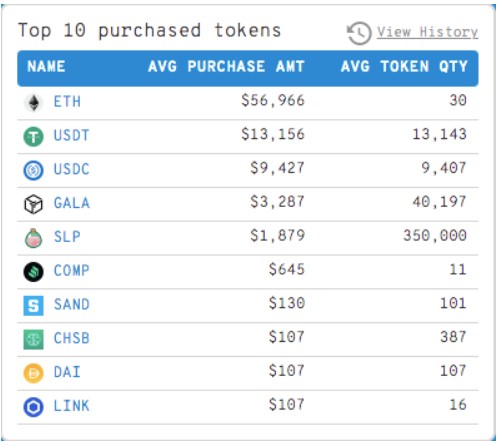Select the $3,287 purchase amount

(277, 202)
